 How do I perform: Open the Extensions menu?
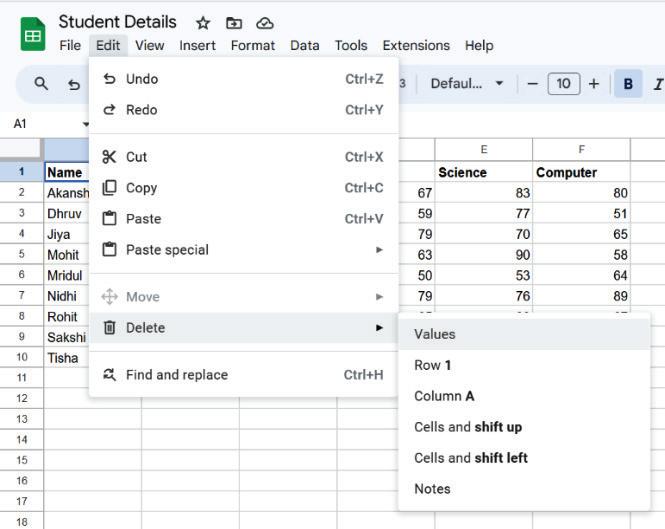[x=416, y=45]
